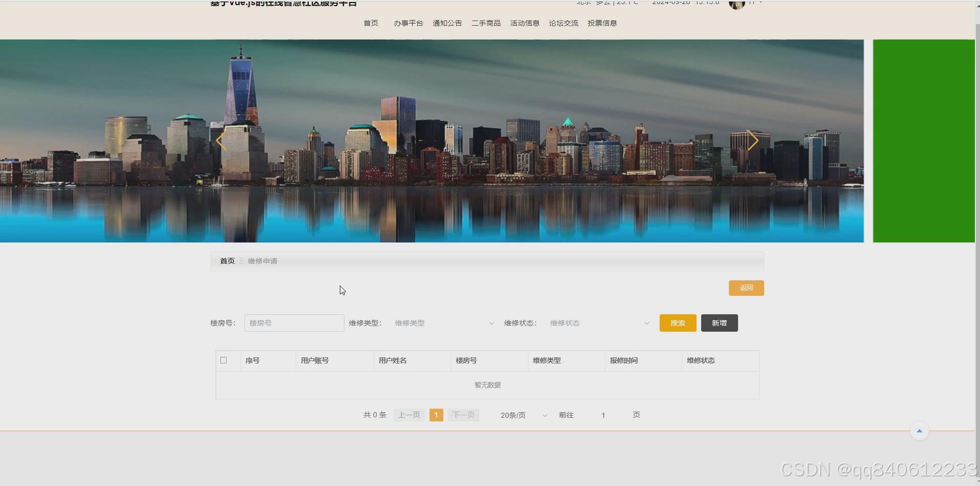Open the 投票信息 menu

coord(602,23)
